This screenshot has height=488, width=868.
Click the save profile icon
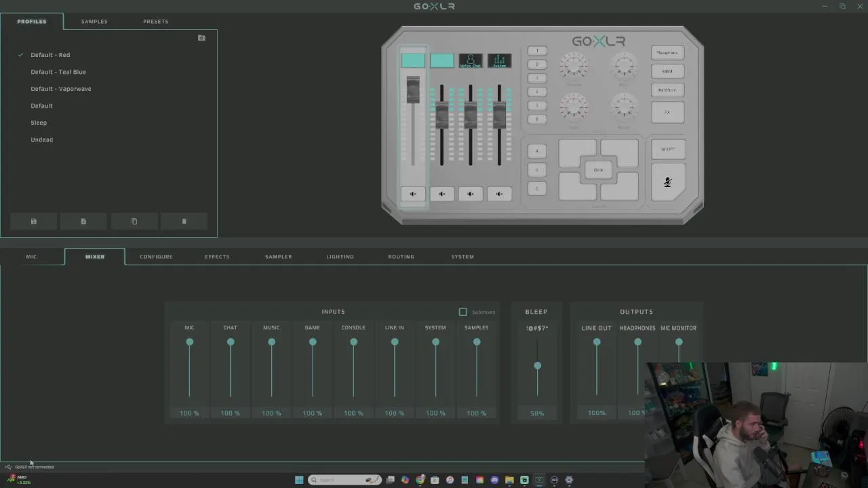click(x=33, y=221)
